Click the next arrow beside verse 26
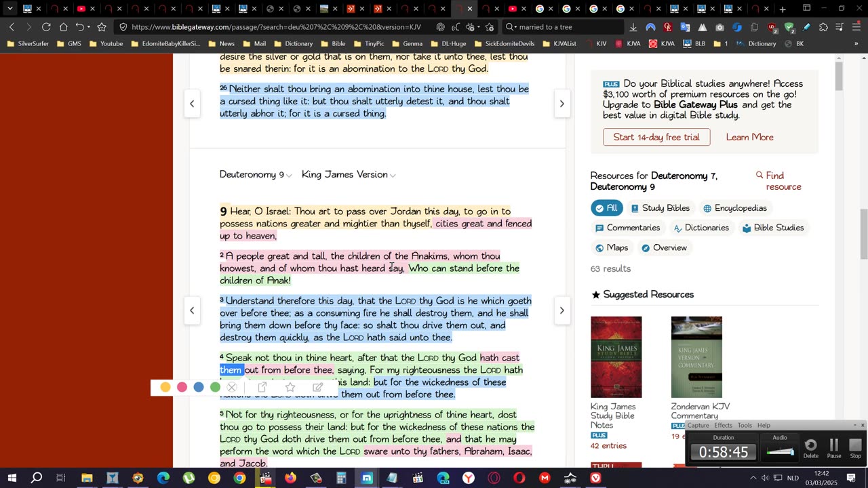 click(561, 104)
